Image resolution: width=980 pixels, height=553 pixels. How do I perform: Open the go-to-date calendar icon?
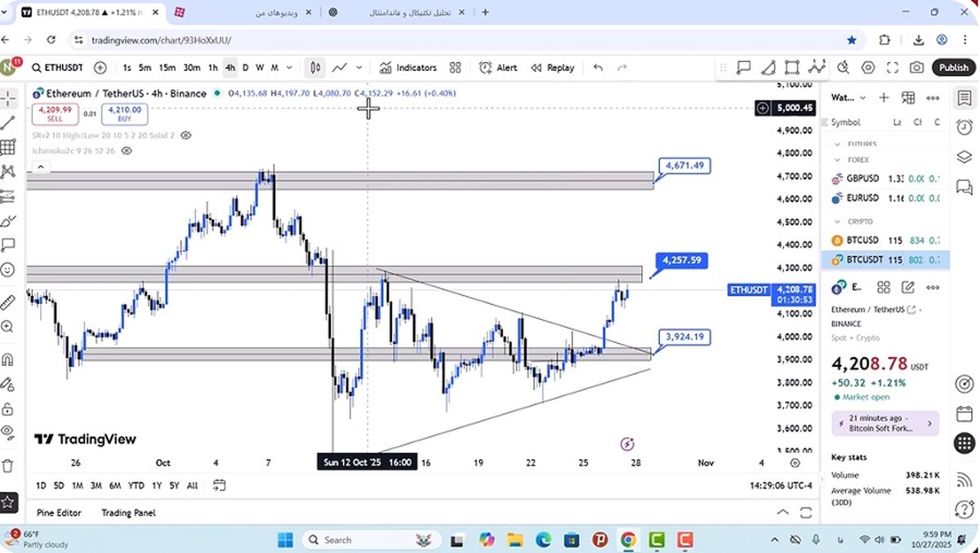tap(219, 485)
